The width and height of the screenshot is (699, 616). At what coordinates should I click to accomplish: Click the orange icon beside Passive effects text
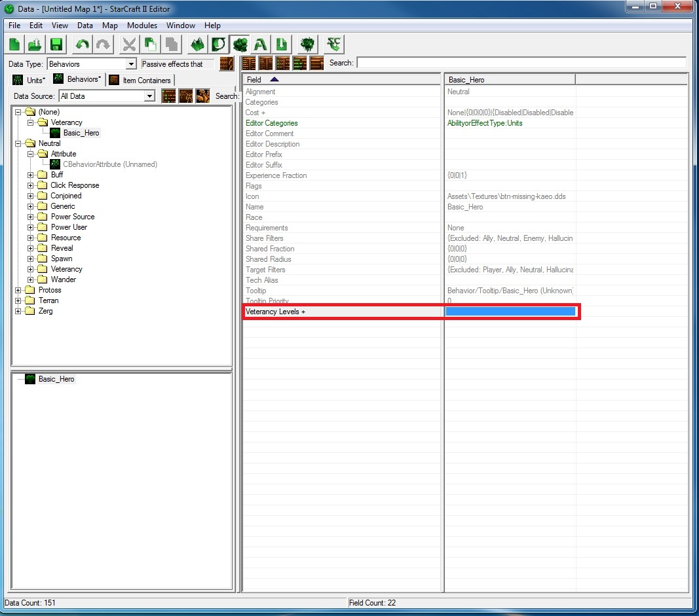[227, 63]
